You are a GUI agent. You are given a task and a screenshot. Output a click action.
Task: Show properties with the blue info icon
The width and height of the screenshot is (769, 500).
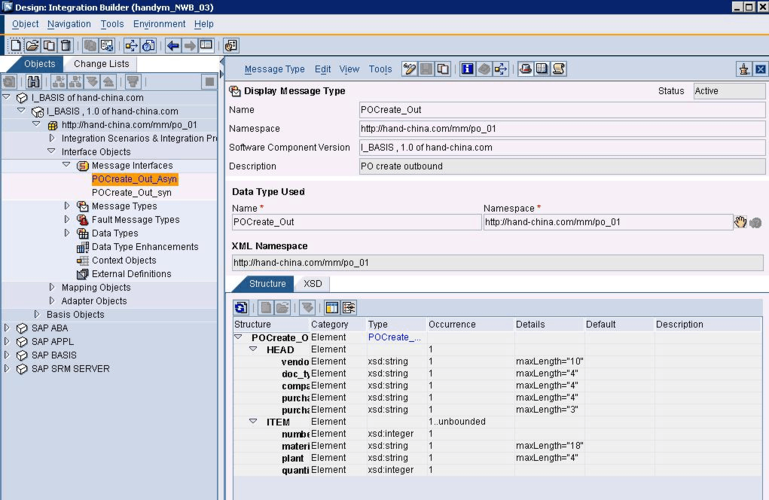click(x=467, y=69)
